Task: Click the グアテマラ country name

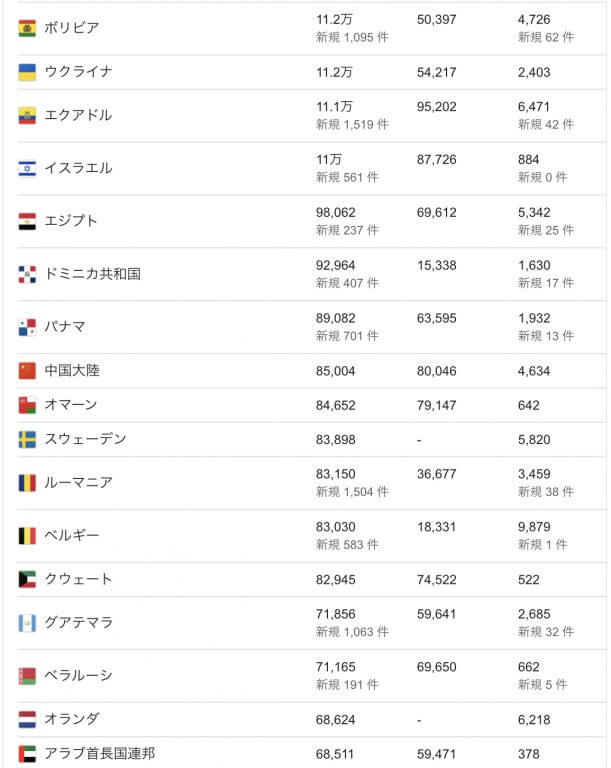Action: [x=78, y=623]
